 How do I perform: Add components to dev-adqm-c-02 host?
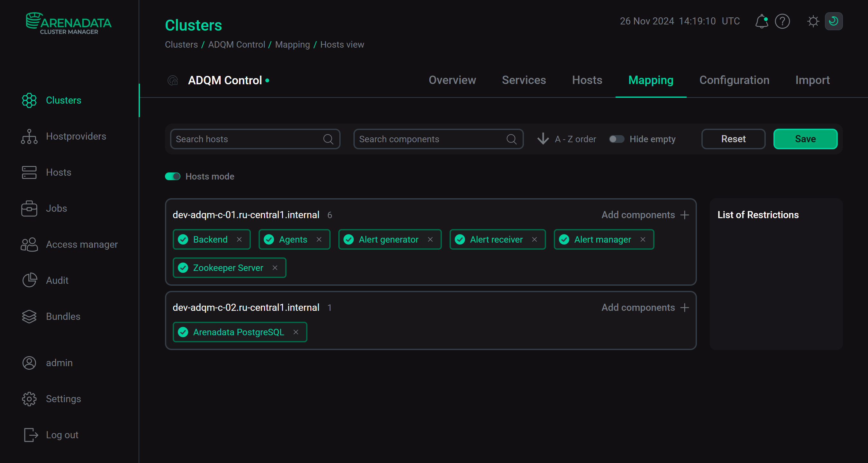point(645,308)
